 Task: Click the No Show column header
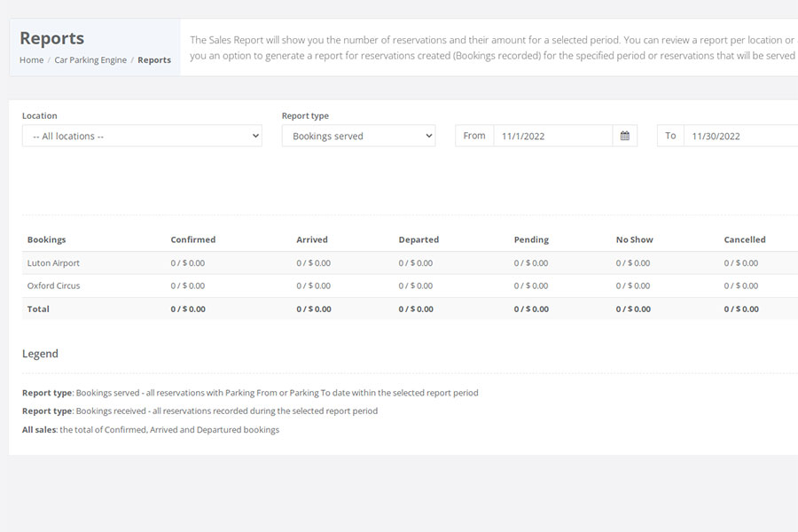[634, 239]
